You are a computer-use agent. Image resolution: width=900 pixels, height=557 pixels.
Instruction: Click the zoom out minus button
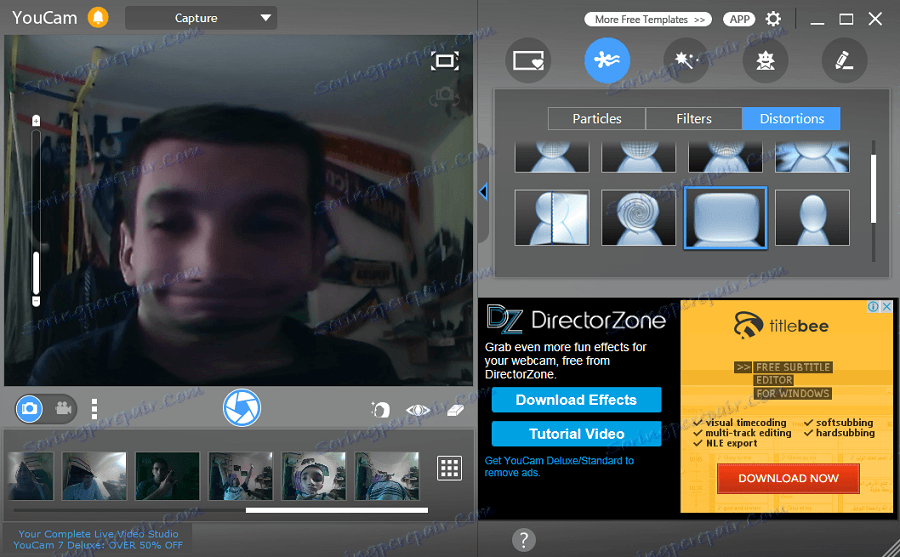click(36, 300)
